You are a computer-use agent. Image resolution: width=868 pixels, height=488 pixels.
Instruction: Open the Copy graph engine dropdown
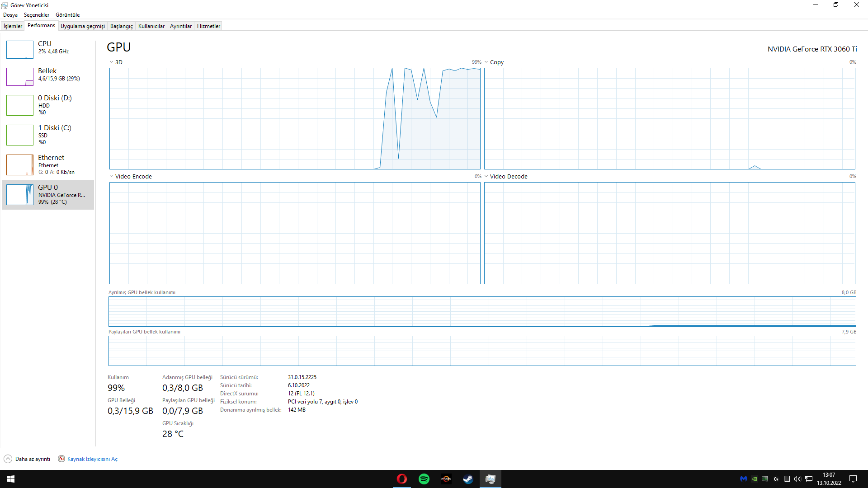coord(486,62)
